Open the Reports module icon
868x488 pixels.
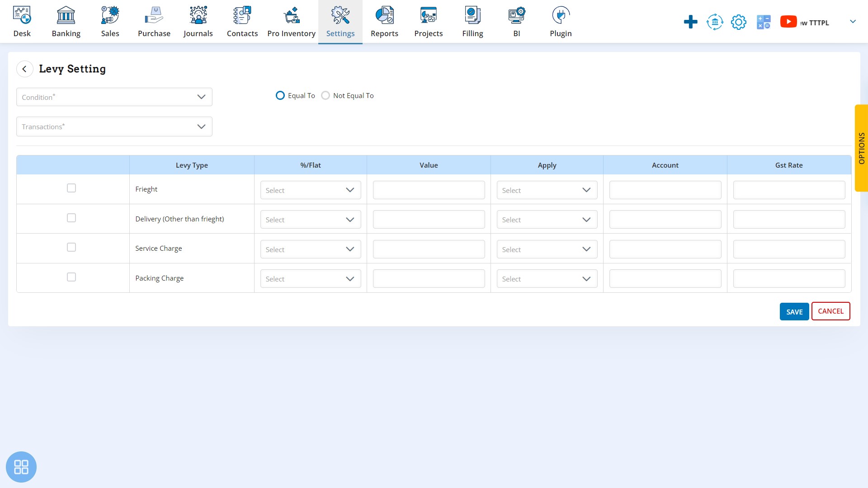click(x=385, y=15)
